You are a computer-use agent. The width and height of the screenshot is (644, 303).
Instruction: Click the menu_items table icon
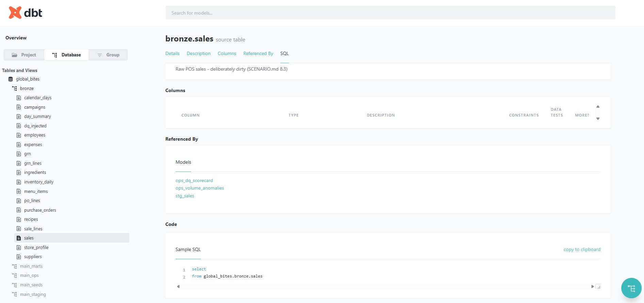click(x=19, y=191)
